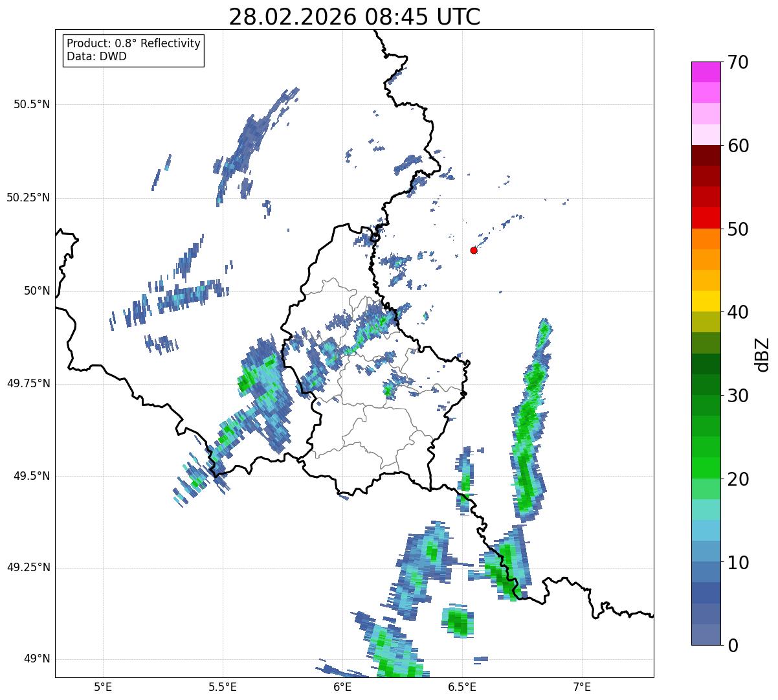The width and height of the screenshot is (778, 700).
Task: Click the yellow colorbar segment at 40
Action: [706, 302]
